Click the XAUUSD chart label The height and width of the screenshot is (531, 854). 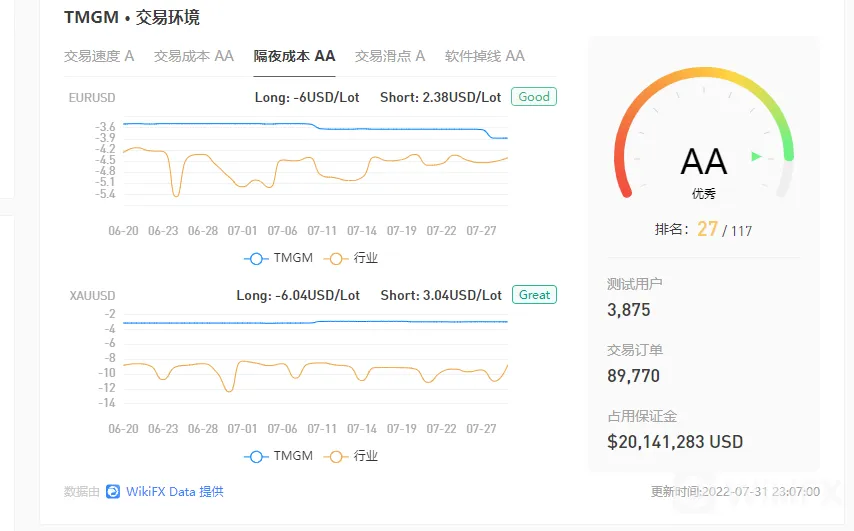coord(93,296)
